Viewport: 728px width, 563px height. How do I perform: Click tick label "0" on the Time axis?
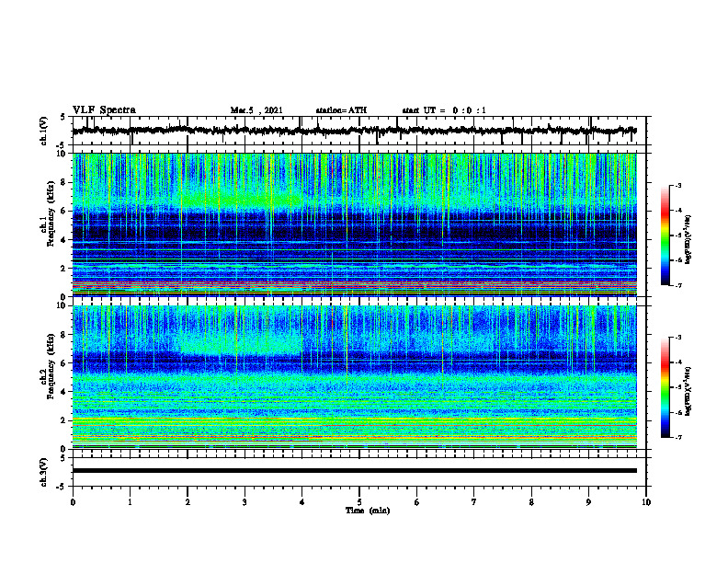[x=73, y=502]
